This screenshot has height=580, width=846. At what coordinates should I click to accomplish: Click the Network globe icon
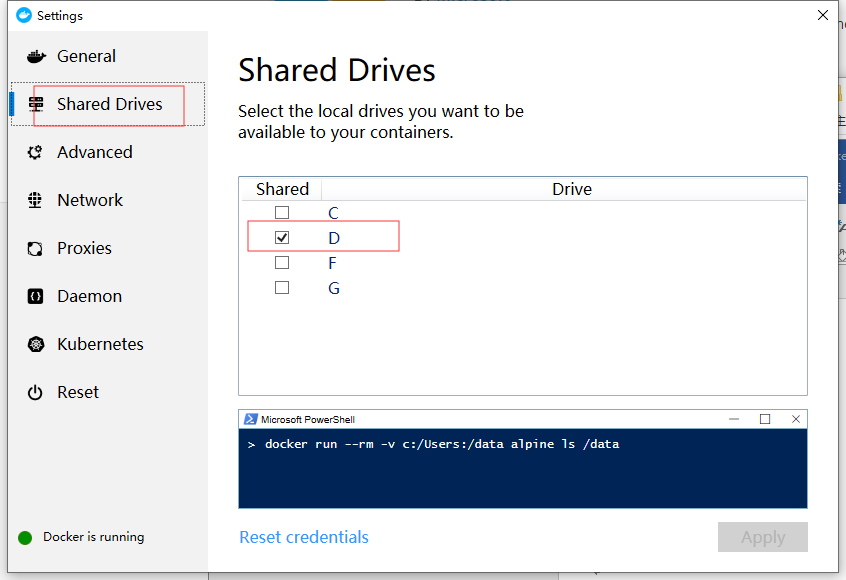click(35, 200)
